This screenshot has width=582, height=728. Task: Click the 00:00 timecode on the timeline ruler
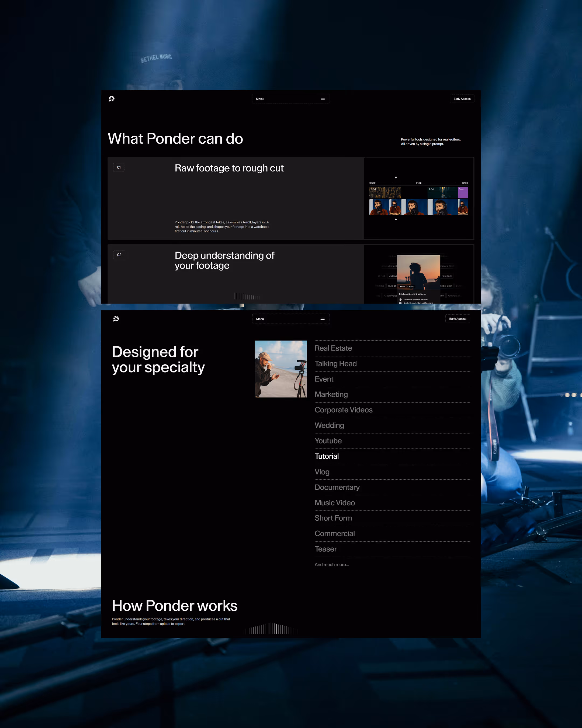372,183
